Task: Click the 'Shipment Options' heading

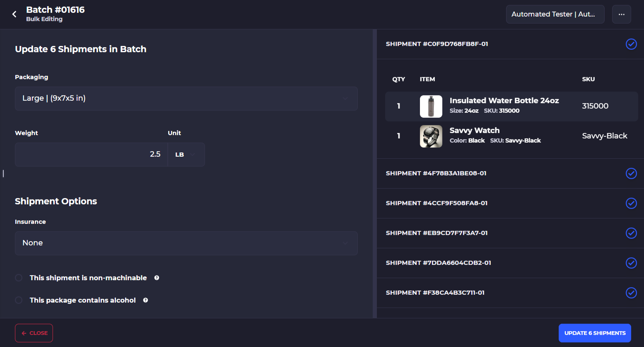Action: point(56,201)
